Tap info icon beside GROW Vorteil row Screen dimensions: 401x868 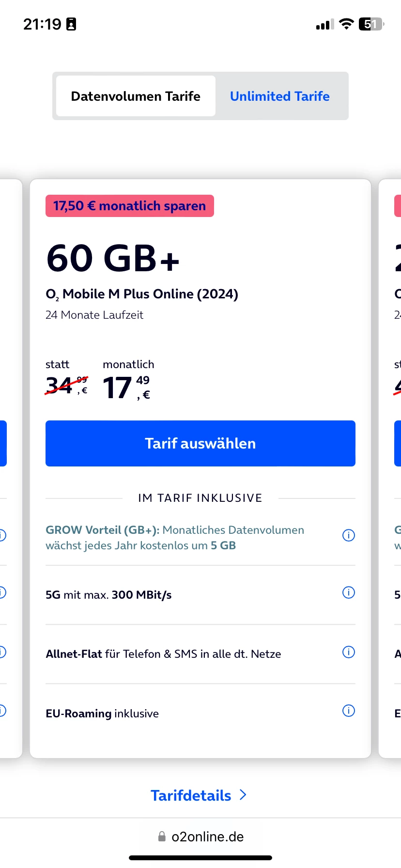[349, 535]
